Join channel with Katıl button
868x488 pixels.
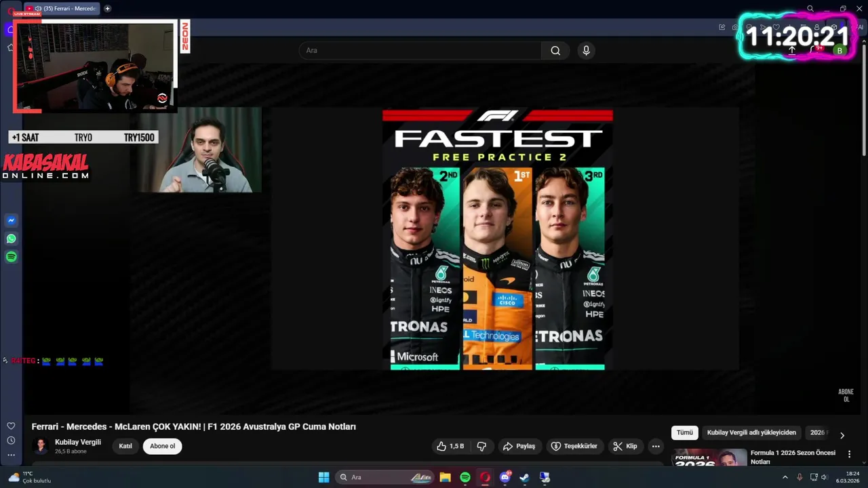[125, 446]
